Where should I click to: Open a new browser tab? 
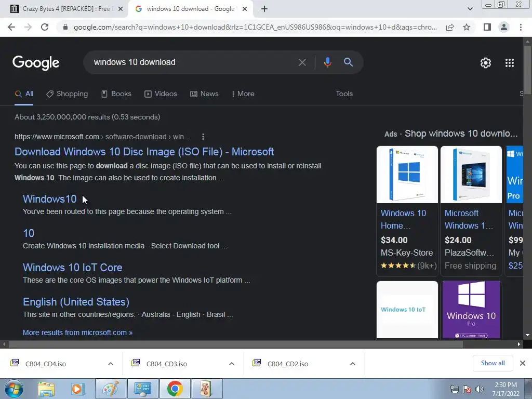(x=264, y=9)
